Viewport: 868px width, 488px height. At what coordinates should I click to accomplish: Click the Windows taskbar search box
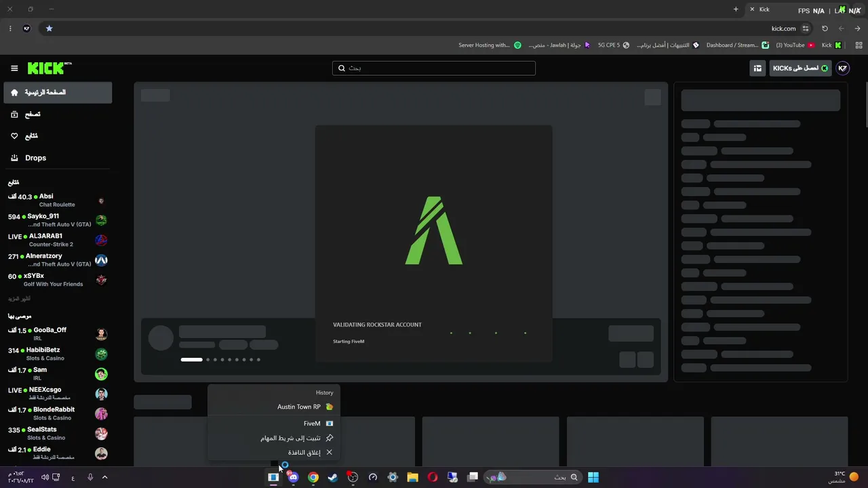[533, 477]
